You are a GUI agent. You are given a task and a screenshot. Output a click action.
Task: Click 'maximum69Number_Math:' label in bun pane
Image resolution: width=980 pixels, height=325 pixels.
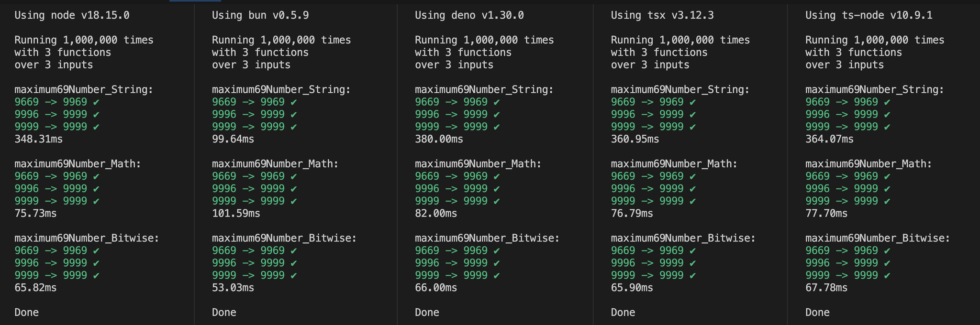point(276,164)
